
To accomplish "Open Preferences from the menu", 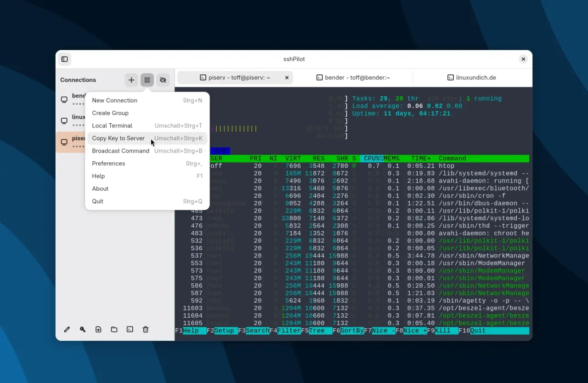I will 108,163.
